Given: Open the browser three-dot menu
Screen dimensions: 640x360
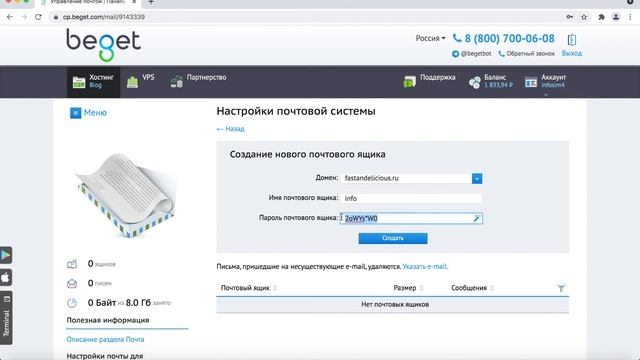Looking at the screenshot, I should pos(630,17).
